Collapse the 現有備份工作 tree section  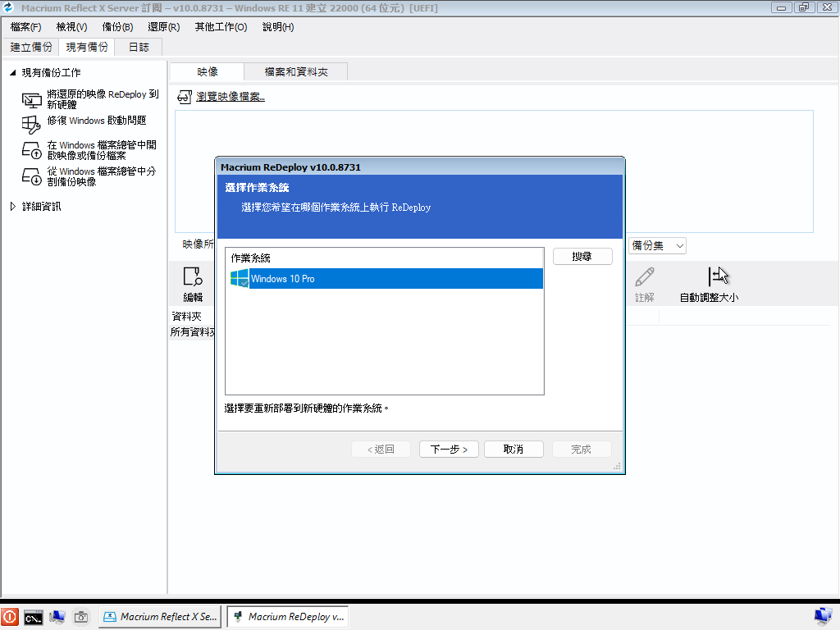12,73
